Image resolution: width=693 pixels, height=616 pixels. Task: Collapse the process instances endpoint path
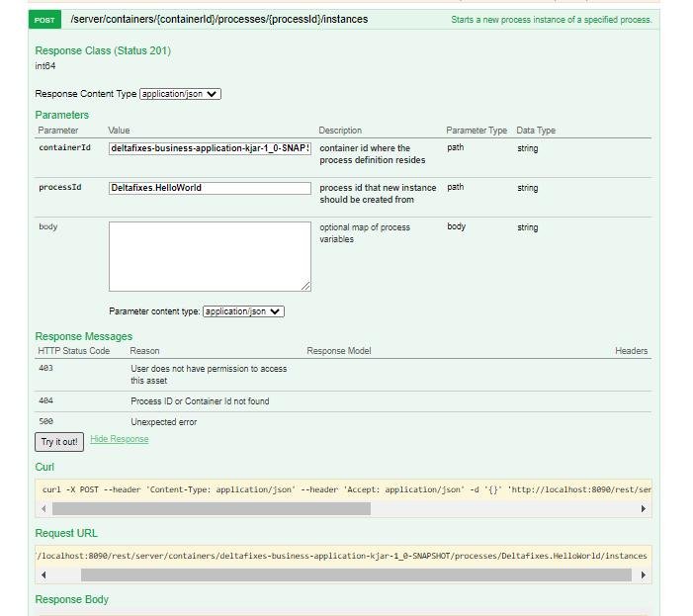click(218, 20)
